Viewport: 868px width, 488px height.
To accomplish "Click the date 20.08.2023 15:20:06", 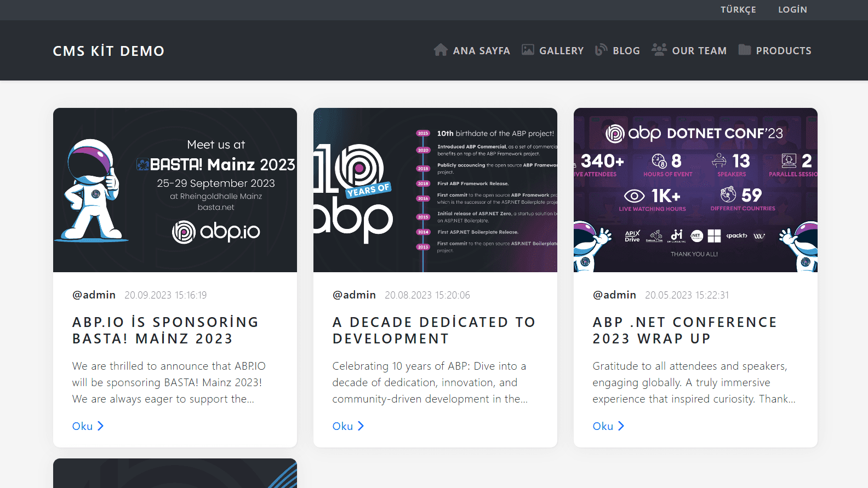I will pyautogui.click(x=427, y=295).
